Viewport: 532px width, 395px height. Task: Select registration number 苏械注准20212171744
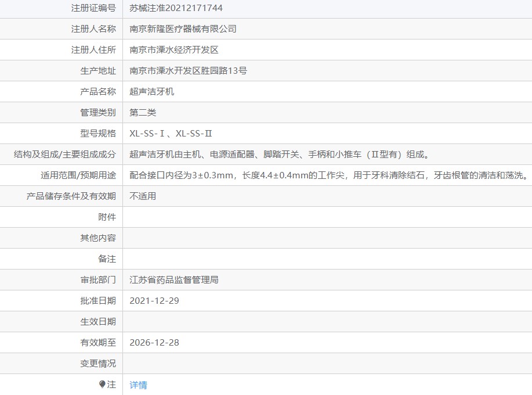coord(176,8)
